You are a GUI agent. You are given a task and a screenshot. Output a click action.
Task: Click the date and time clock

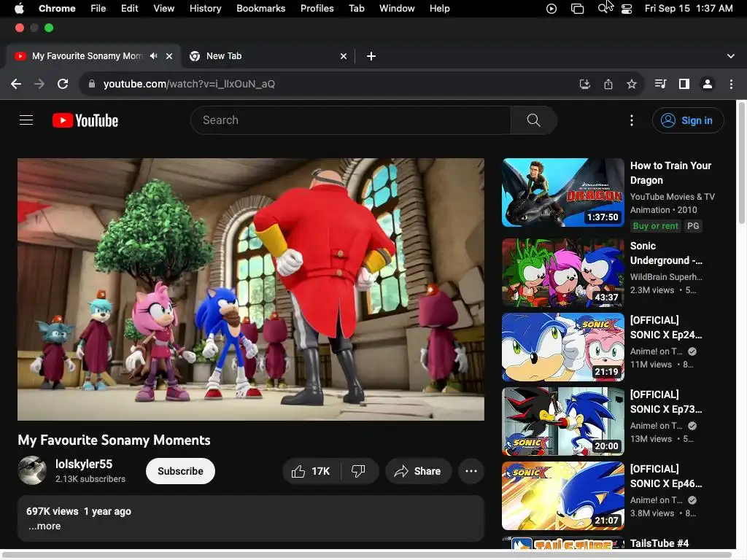click(x=689, y=8)
